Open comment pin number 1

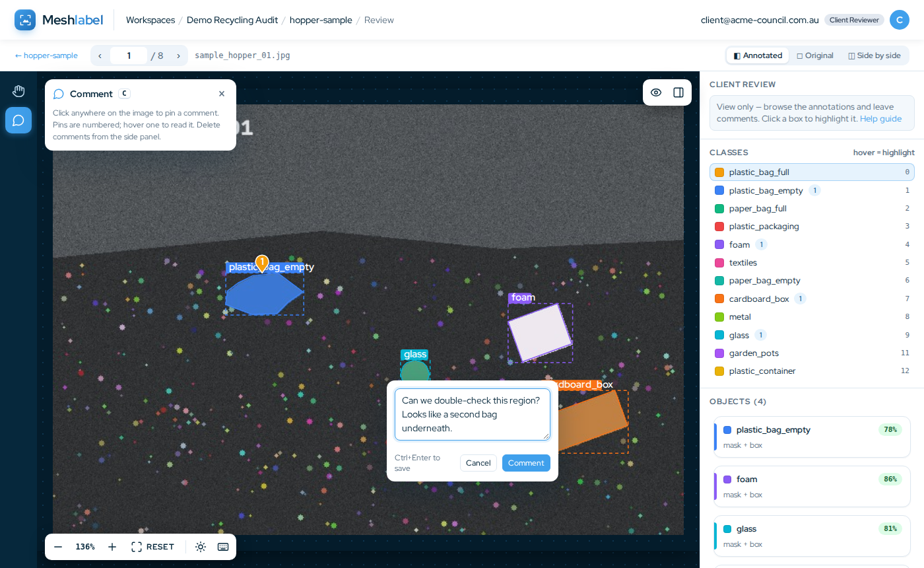262,262
